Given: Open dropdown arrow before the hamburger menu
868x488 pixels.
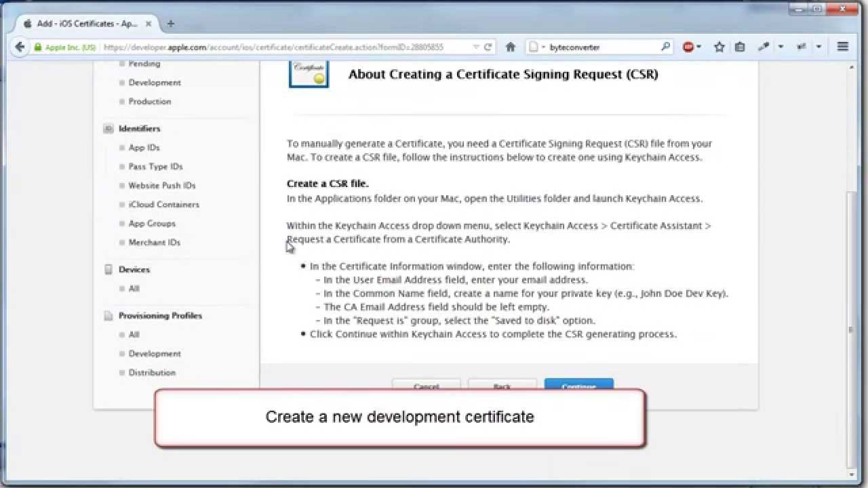Looking at the screenshot, I should [818, 47].
